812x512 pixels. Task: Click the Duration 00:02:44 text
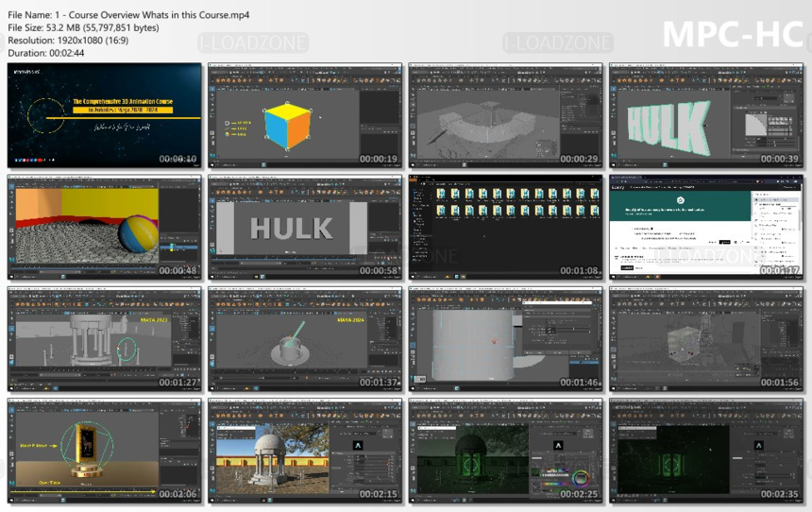click(x=45, y=53)
